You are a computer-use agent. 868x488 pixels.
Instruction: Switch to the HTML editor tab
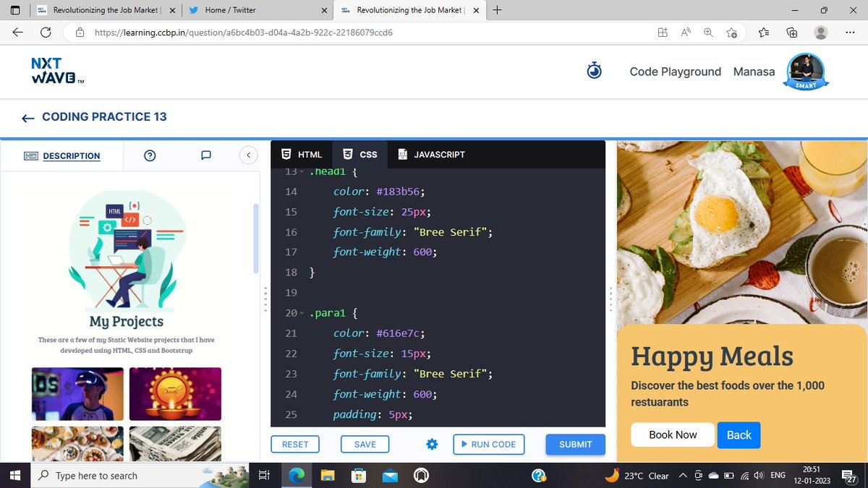(x=302, y=154)
